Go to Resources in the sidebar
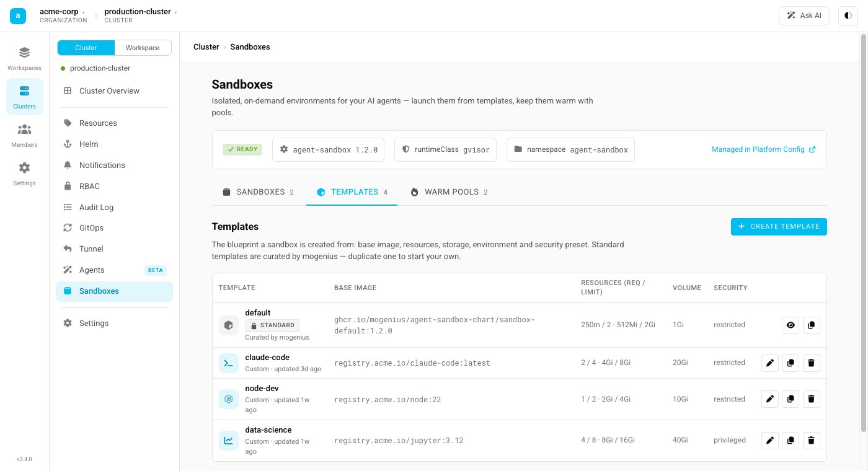This screenshot has width=868, height=471. [x=114, y=123]
